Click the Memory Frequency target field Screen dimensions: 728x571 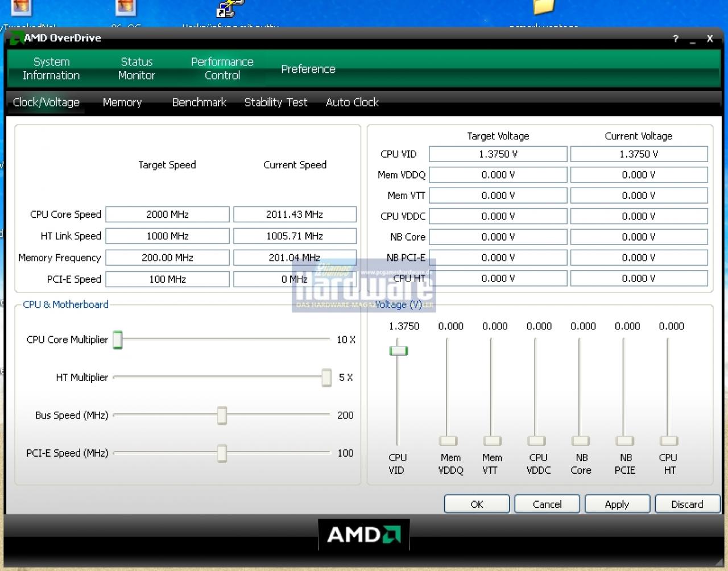(x=168, y=258)
